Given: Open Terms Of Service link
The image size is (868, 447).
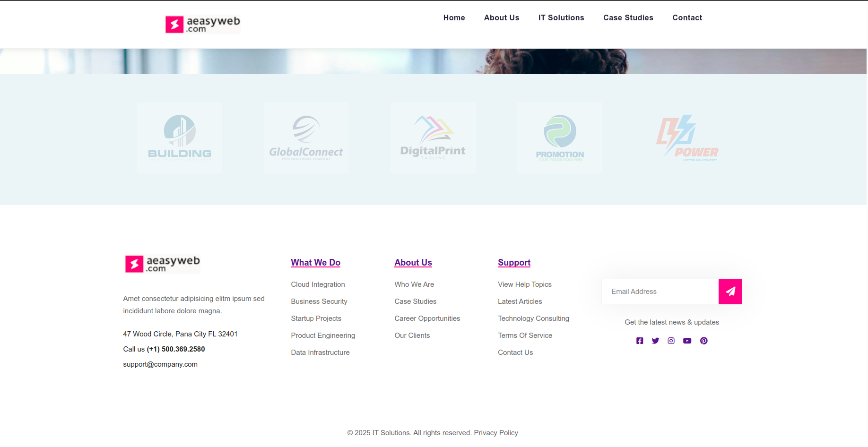Looking at the screenshot, I should click(525, 335).
